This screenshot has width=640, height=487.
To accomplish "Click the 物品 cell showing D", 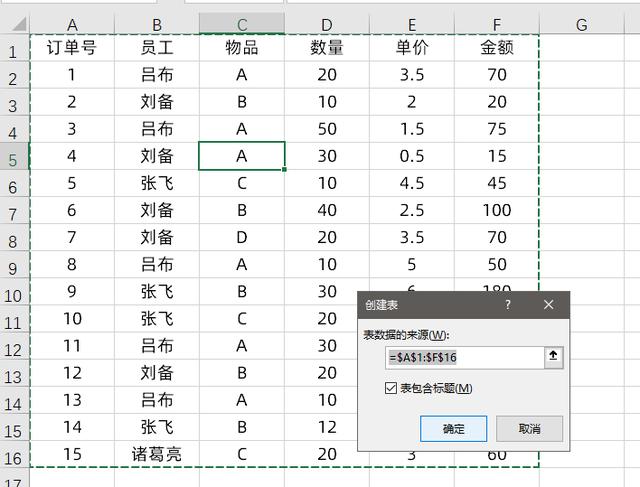I will tap(242, 237).
